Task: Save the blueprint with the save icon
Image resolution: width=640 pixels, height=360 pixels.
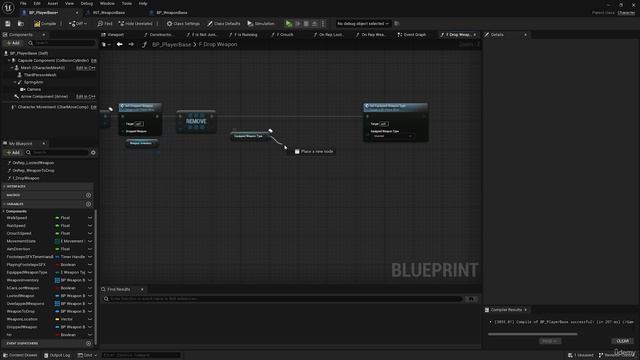Action: coord(8,24)
